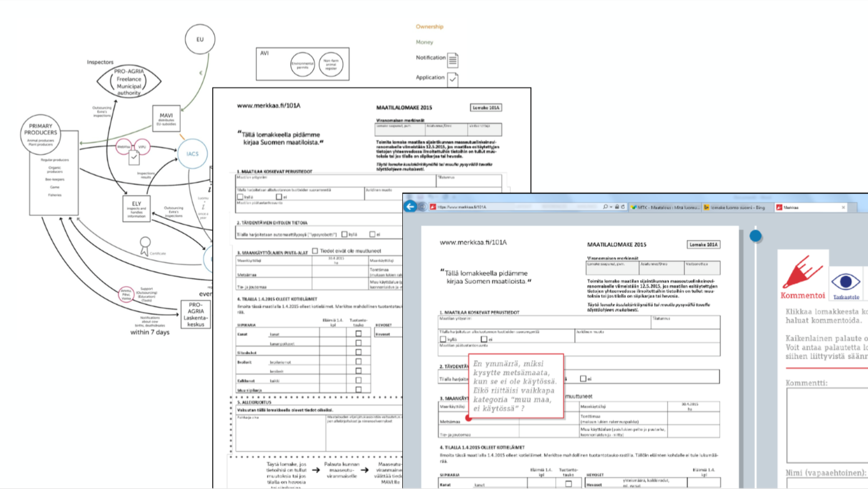Refresh the page with the address bar reload icon

(x=623, y=207)
